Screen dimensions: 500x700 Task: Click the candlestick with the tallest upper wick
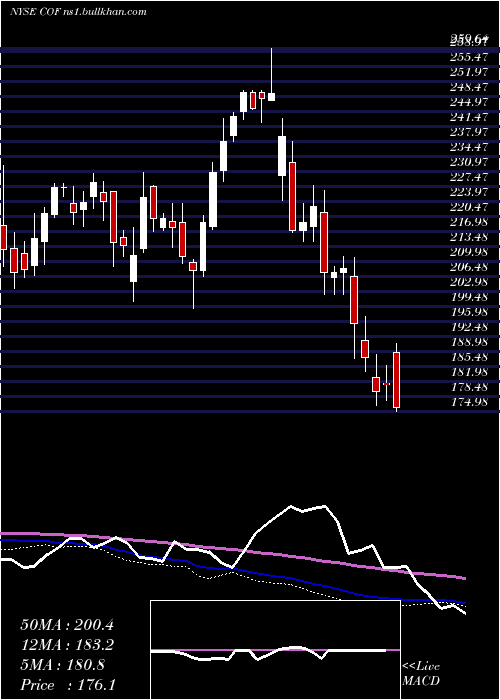tap(271, 75)
